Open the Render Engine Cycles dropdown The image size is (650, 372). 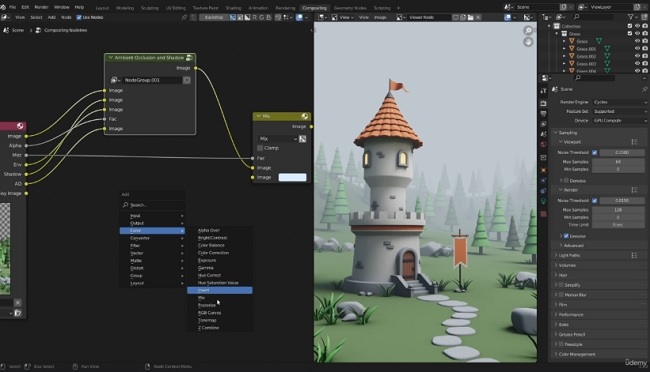620,102
